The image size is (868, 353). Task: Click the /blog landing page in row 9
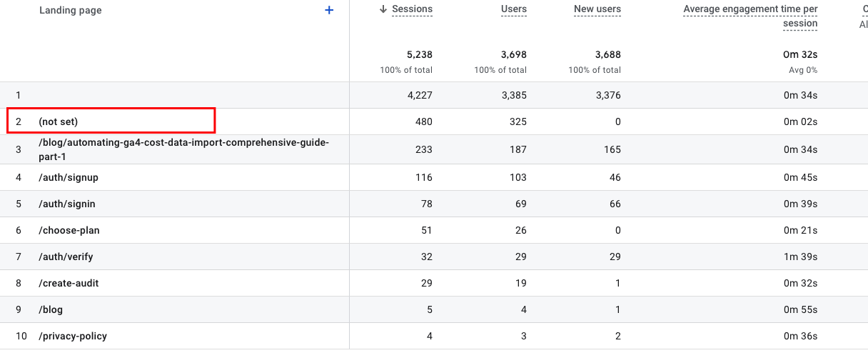(51, 309)
